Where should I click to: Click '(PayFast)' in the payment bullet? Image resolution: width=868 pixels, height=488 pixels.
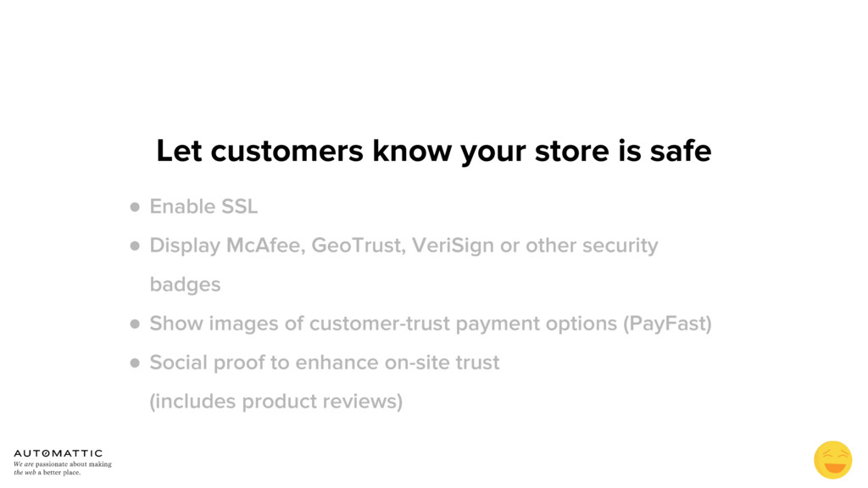pyautogui.click(x=668, y=324)
